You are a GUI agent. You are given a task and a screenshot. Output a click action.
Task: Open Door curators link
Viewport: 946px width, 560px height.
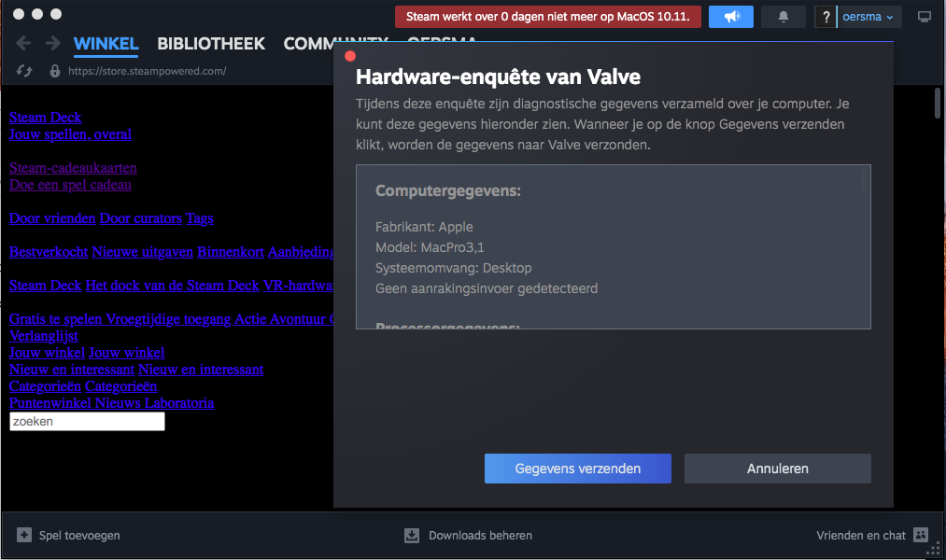(141, 218)
